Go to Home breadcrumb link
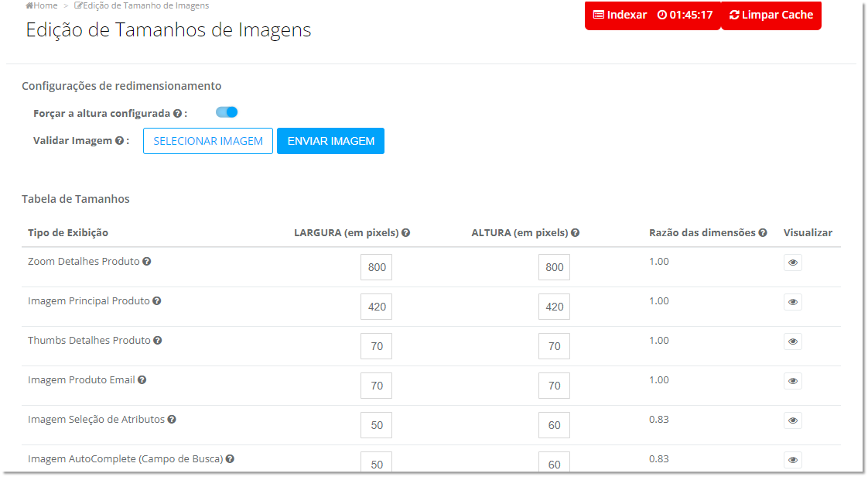 tap(42, 5)
